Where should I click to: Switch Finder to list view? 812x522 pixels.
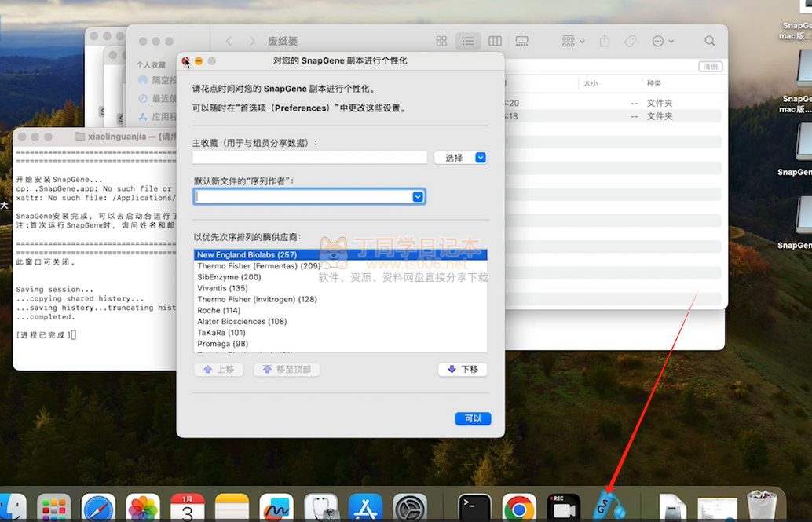point(468,41)
